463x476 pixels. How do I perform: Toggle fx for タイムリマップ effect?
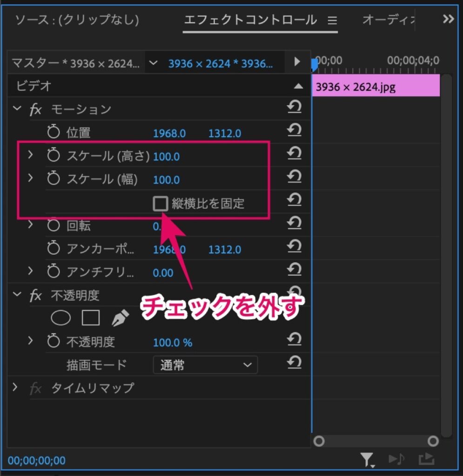(35, 388)
